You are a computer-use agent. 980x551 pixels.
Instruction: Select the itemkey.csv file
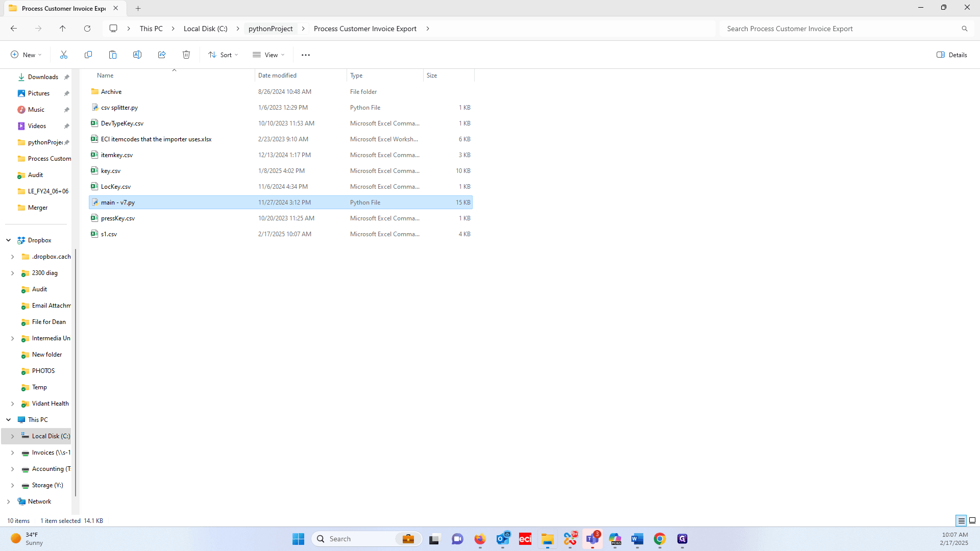281,155
